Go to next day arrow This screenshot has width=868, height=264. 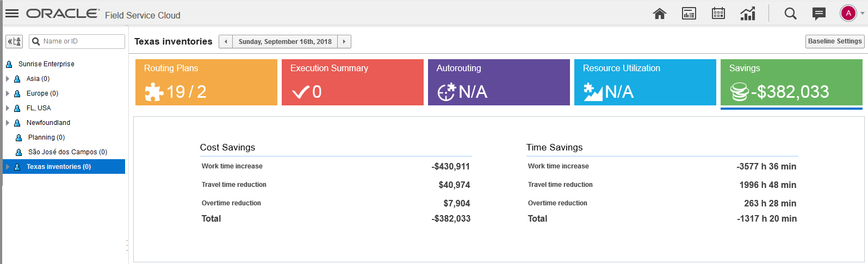344,42
